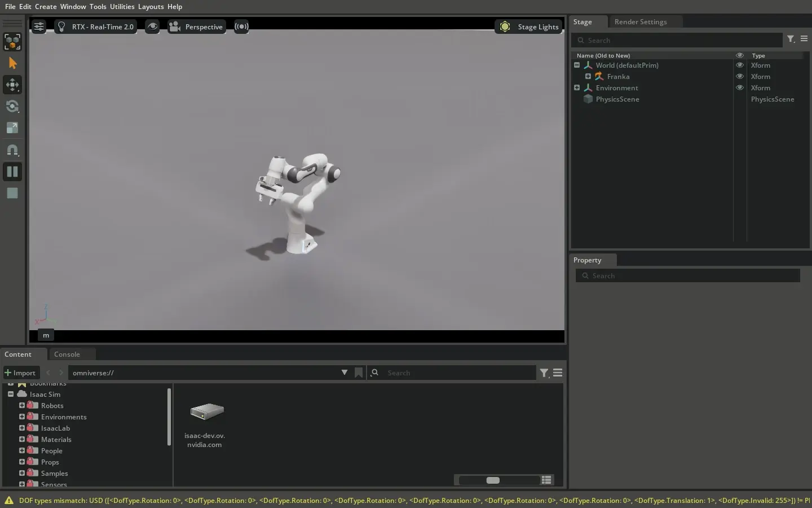Toggle the snap magnet icon

coord(12,150)
